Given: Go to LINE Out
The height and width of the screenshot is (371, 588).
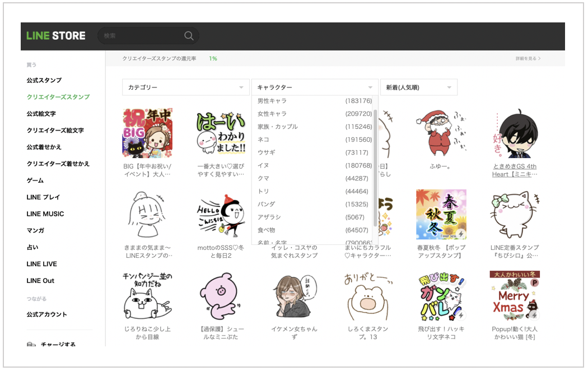Looking at the screenshot, I should (x=40, y=281).
